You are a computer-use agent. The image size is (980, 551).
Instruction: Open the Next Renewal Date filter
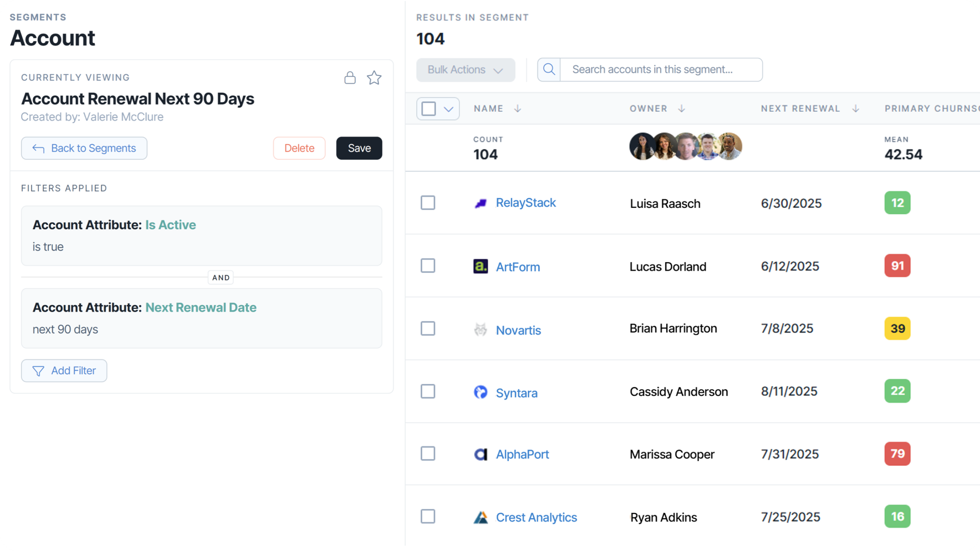point(201,307)
